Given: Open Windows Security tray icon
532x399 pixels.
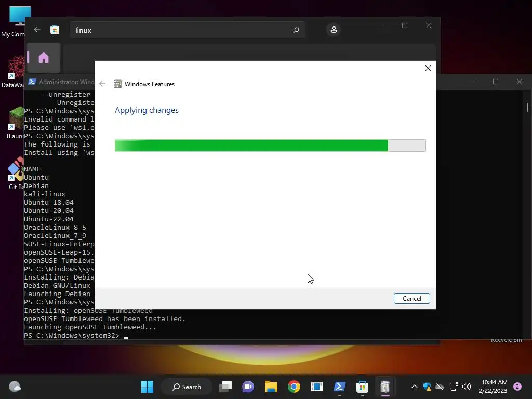Looking at the screenshot, I should click(x=427, y=387).
